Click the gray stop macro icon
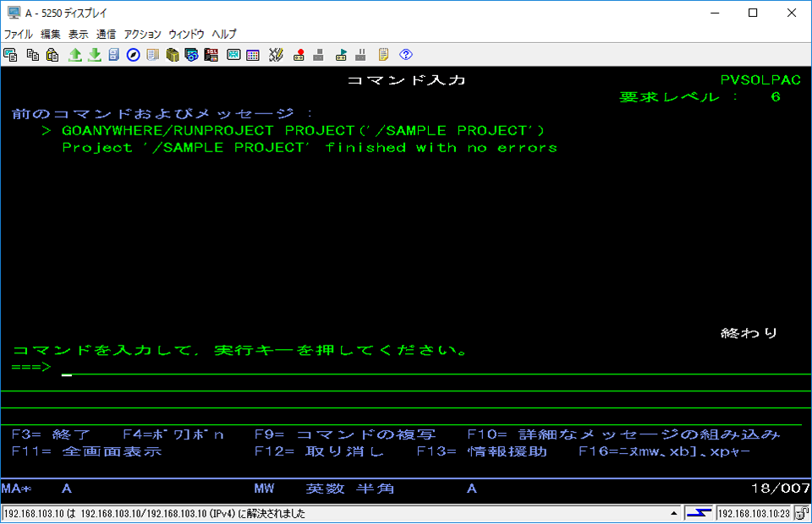812x524 pixels. 319,55
